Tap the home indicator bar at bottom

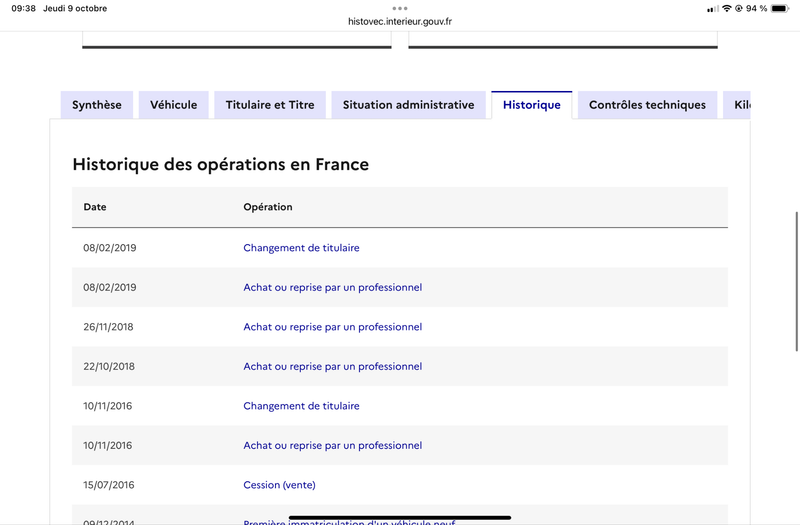point(400,518)
